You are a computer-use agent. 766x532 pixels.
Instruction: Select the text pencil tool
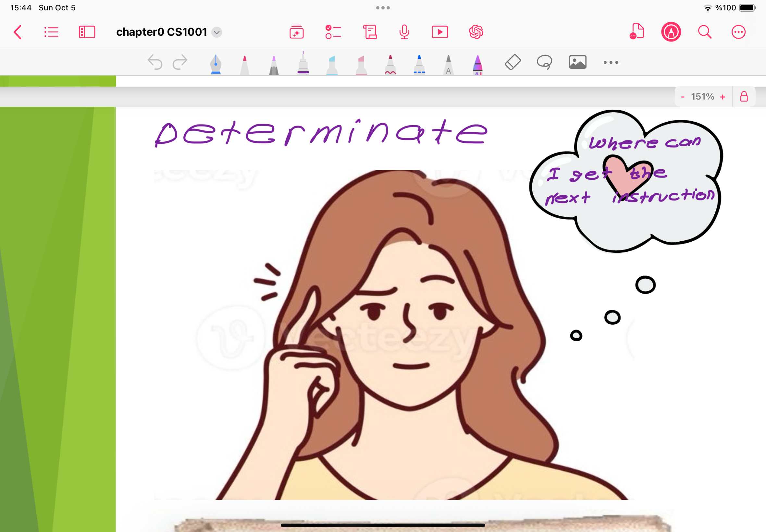click(449, 65)
